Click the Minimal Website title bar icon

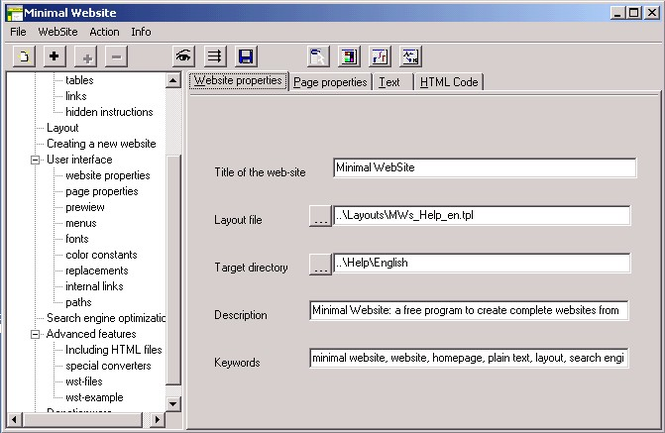[x=15, y=13]
